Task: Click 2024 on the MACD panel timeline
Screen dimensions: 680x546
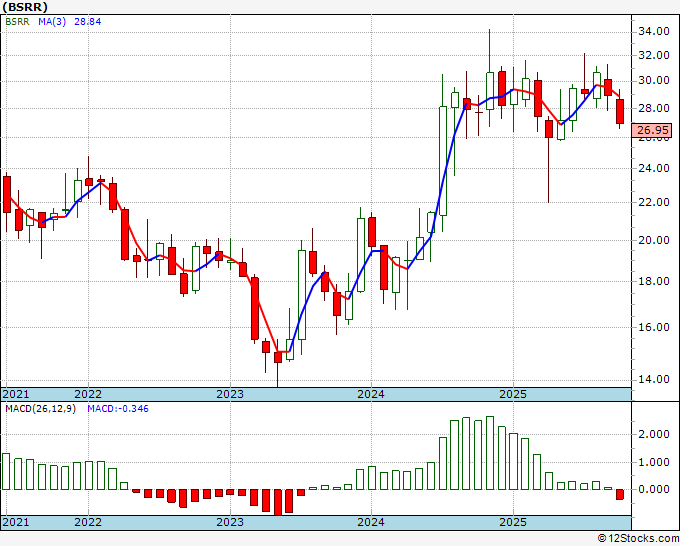Action: pyautogui.click(x=371, y=522)
